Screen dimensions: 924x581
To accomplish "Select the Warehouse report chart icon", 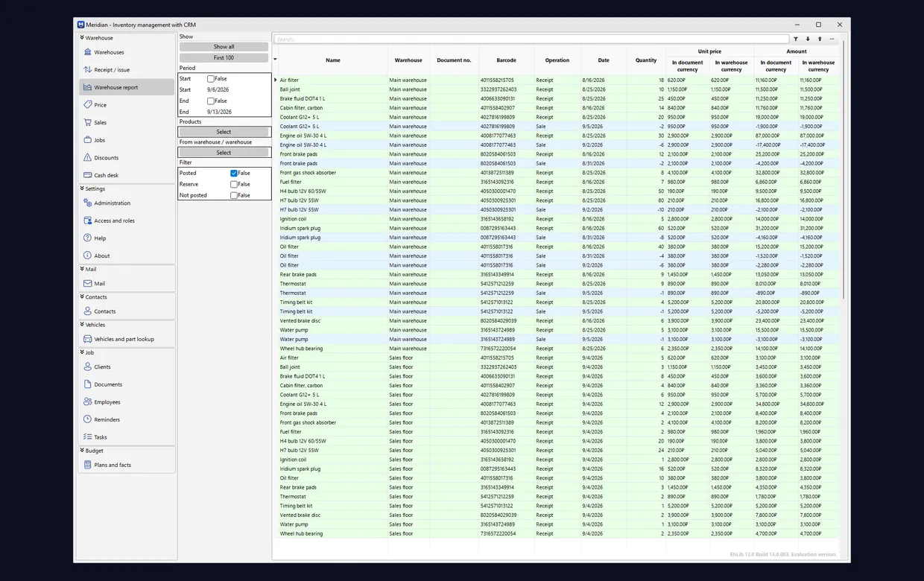I will [87, 87].
